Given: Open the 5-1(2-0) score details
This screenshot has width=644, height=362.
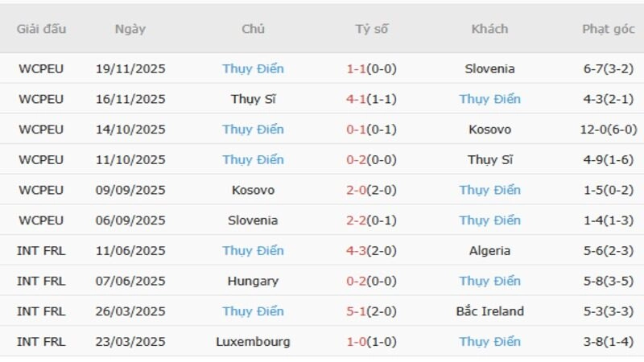Looking at the screenshot, I should click(371, 311).
